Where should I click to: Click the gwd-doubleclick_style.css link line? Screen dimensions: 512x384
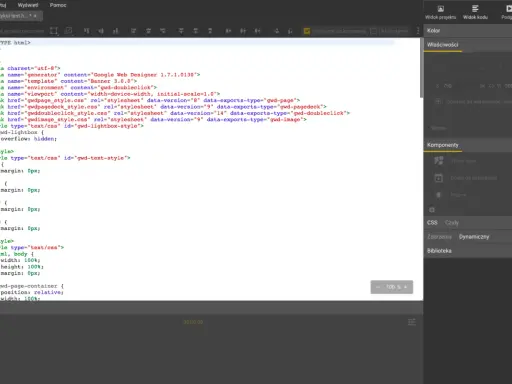pyautogui.click(x=175, y=113)
